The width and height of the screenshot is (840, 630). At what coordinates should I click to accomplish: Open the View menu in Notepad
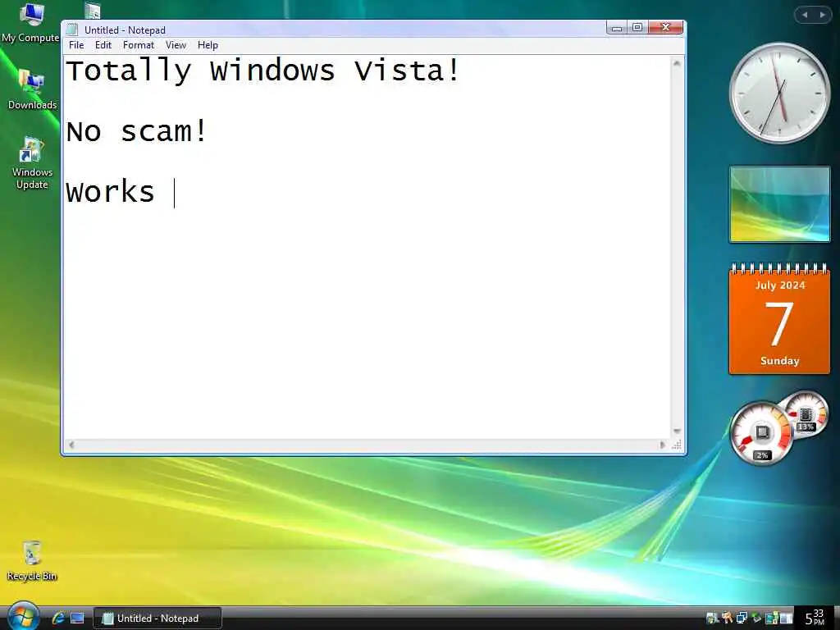coord(176,45)
